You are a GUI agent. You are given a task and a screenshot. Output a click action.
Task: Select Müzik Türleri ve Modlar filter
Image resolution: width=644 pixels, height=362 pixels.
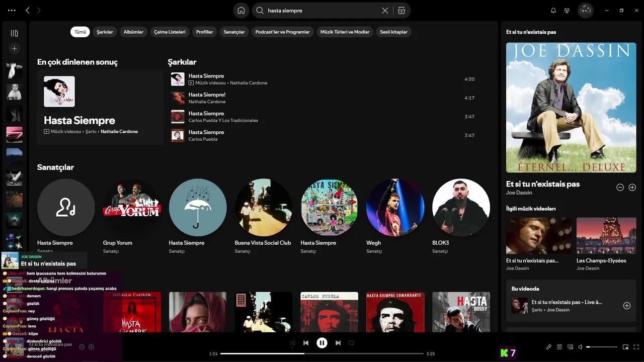point(345,32)
